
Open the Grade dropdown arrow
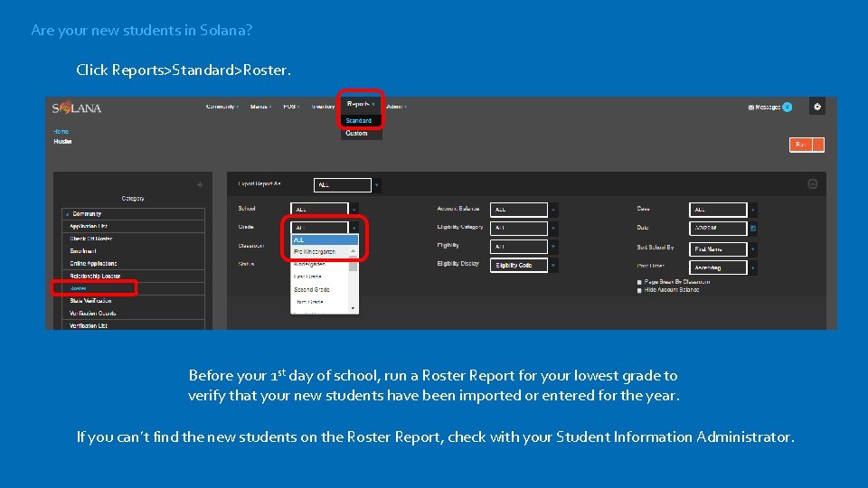(354, 228)
